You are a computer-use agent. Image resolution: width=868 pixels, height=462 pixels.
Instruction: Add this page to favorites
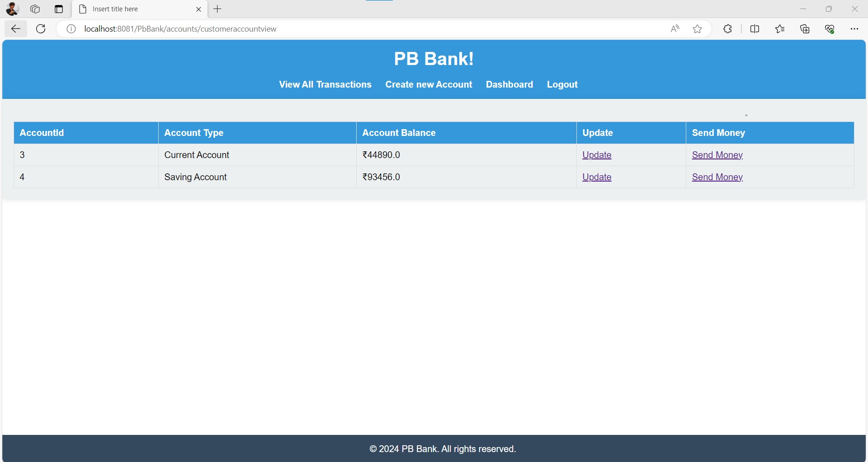coord(698,29)
